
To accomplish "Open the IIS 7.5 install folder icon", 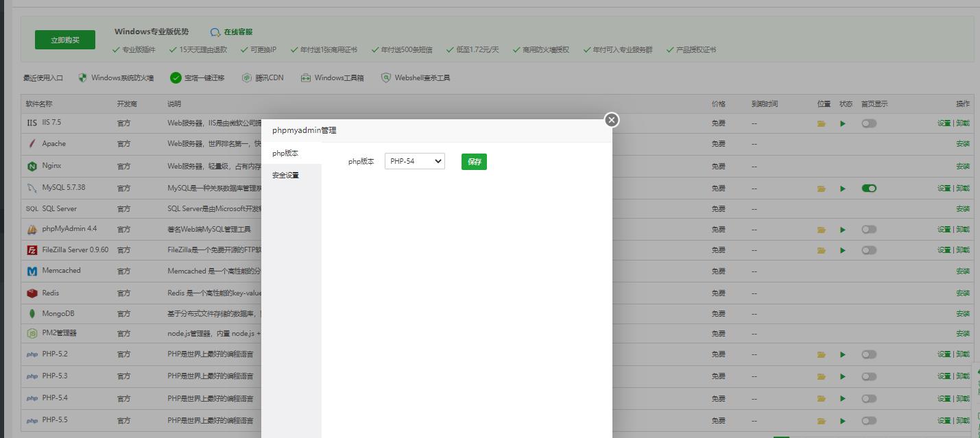I will coord(821,124).
